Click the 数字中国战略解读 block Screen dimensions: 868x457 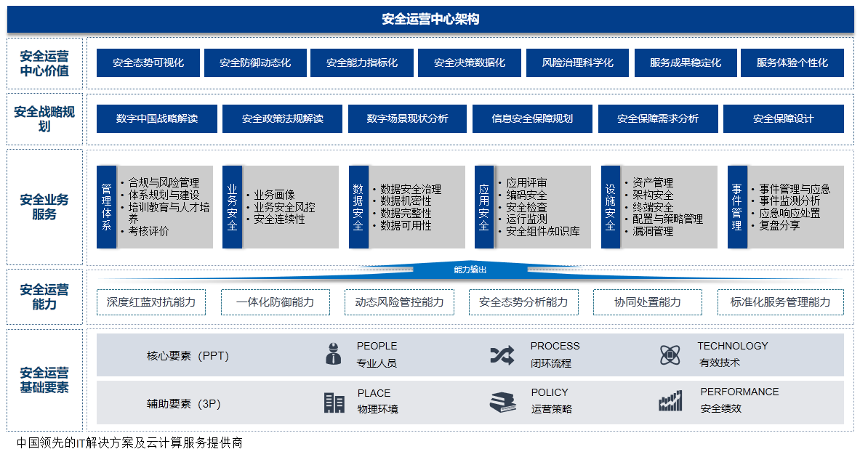(x=157, y=119)
